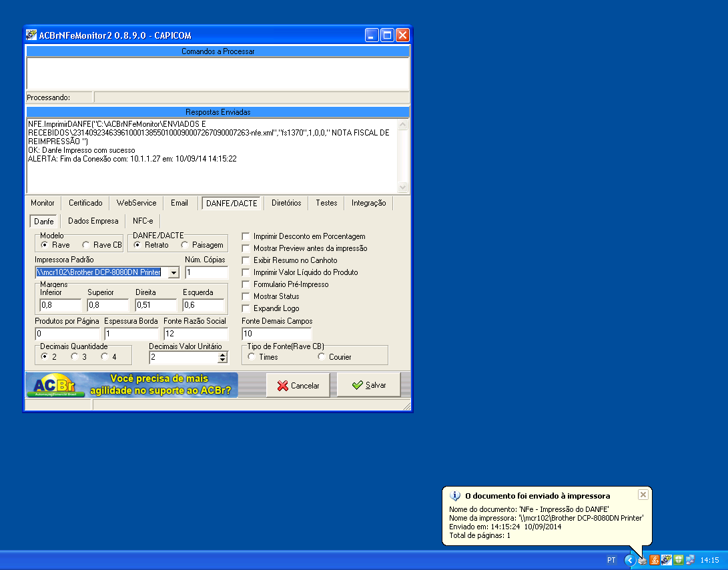Open the network connection tray icon
The height and width of the screenshot is (570, 728).
pos(691,560)
